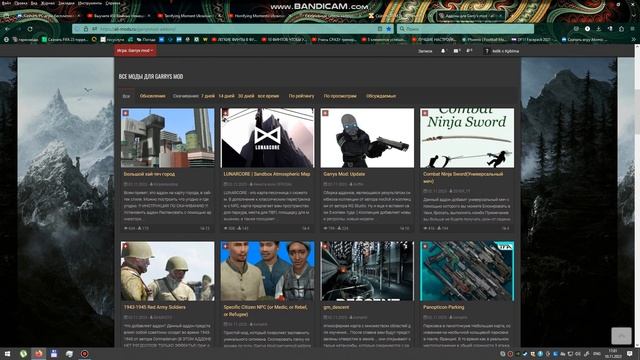Viewport: 640px width, 360px height.
Task: Open the Specific Citizen NPC thumbnail
Action: point(267,271)
